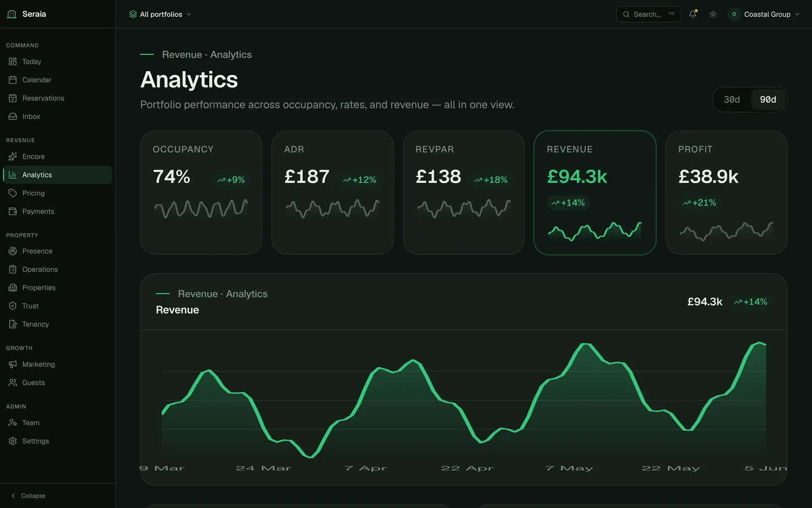This screenshot has height=508, width=812.
Task: Click the 22 May axis label
Action: (671, 468)
